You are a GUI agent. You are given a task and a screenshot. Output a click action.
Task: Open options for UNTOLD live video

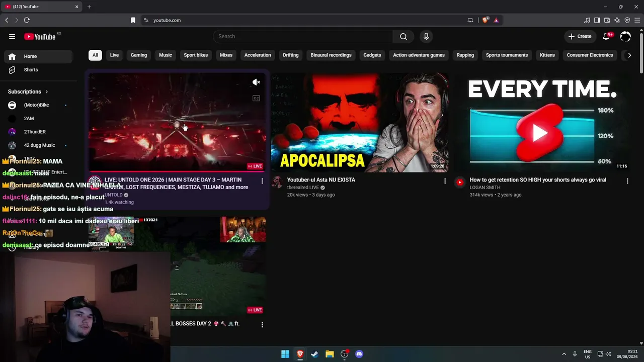(262, 180)
